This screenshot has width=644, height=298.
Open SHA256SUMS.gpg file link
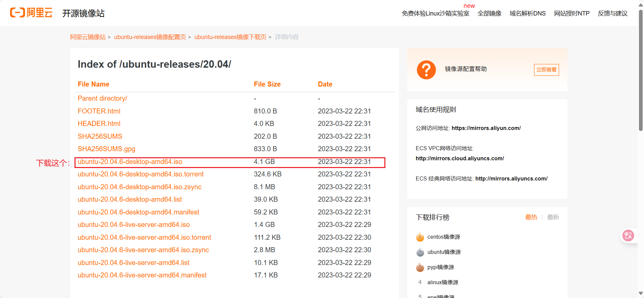tap(106, 149)
